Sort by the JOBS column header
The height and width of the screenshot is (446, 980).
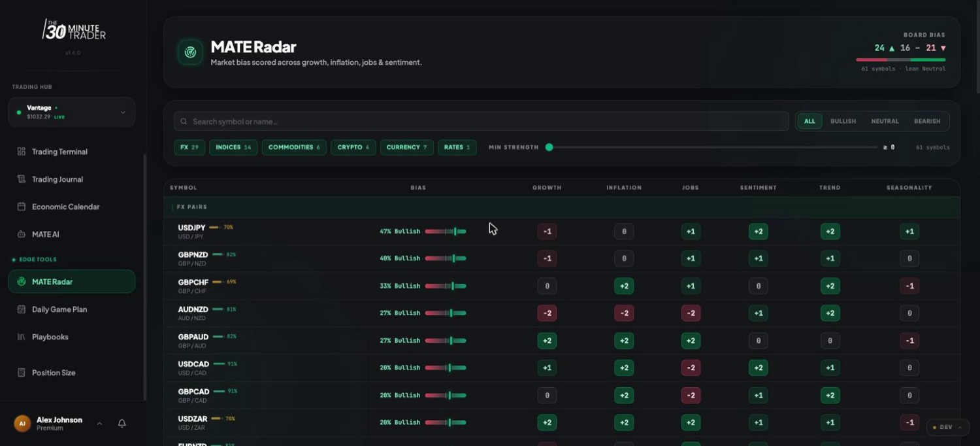pos(691,188)
